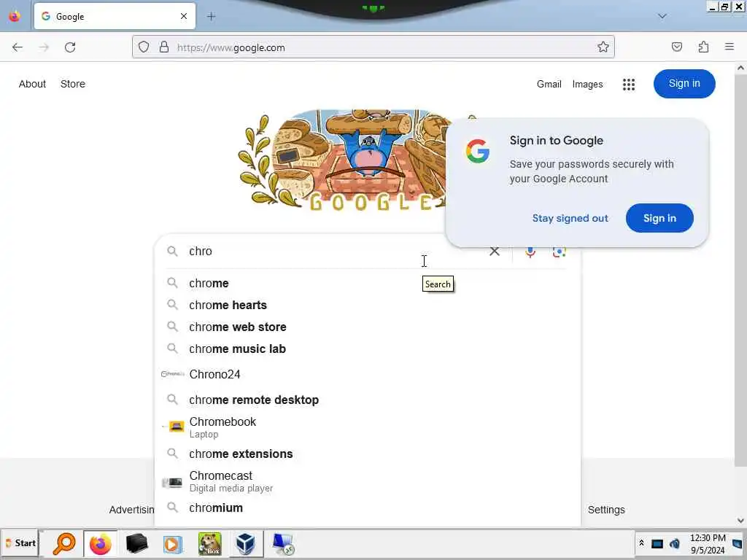This screenshot has width=747, height=560.
Task: Open tracking protection shield icon
Action: click(144, 47)
